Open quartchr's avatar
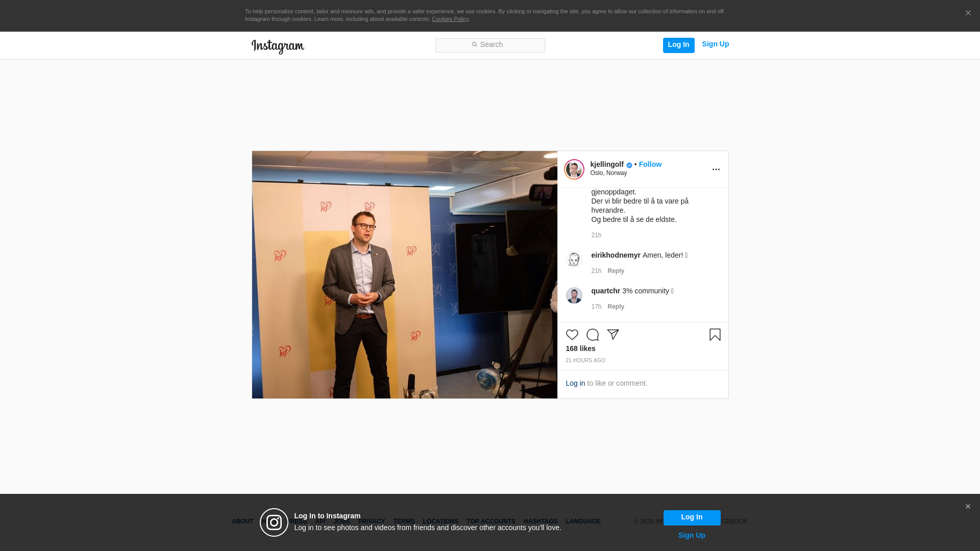Screen dimensions: 980x551 click(x=574, y=295)
